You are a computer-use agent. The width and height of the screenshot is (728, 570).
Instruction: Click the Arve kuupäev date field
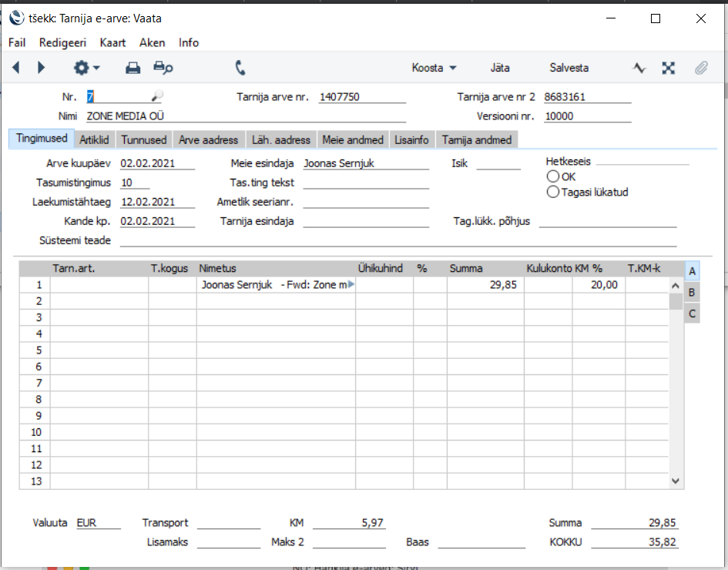(x=157, y=163)
